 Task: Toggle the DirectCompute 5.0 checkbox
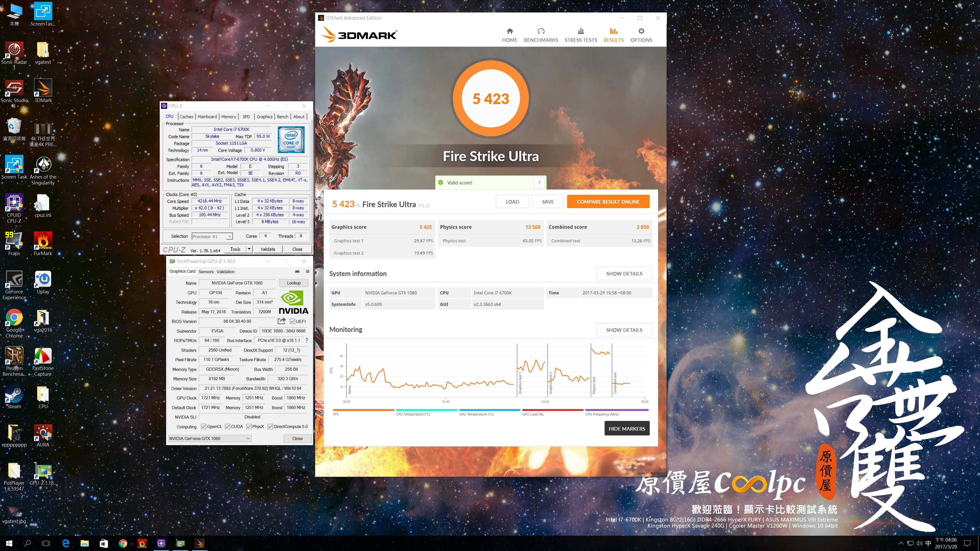(x=270, y=427)
